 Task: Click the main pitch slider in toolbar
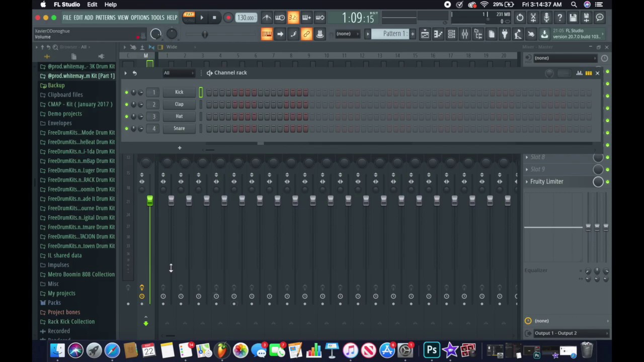click(205, 34)
